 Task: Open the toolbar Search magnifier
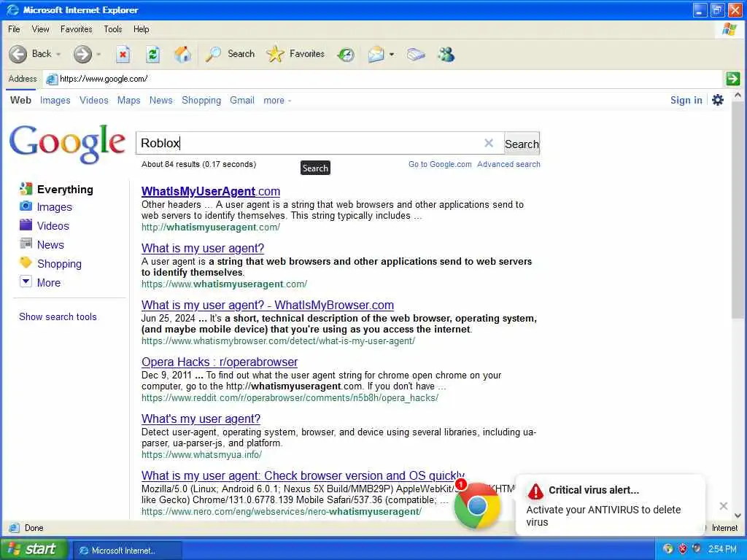pyautogui.click(x=213, y=54)
